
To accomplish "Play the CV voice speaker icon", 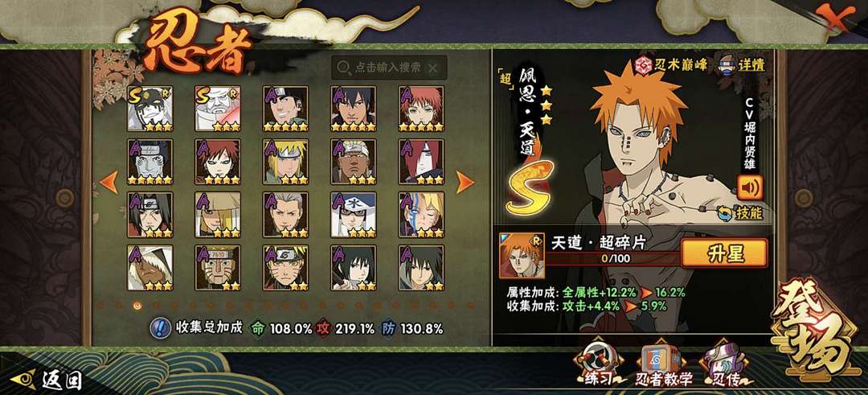I will (x=750, y=187).
